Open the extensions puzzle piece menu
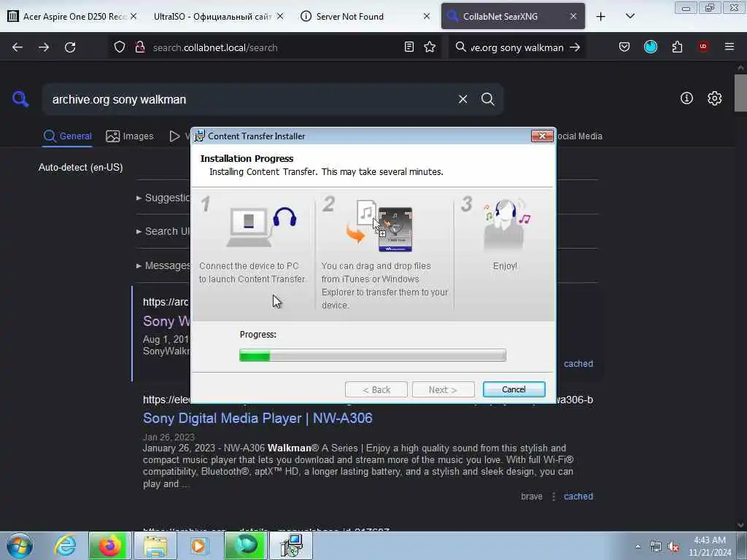The height and width of the screenshot is (560, 747). (677, 47)
